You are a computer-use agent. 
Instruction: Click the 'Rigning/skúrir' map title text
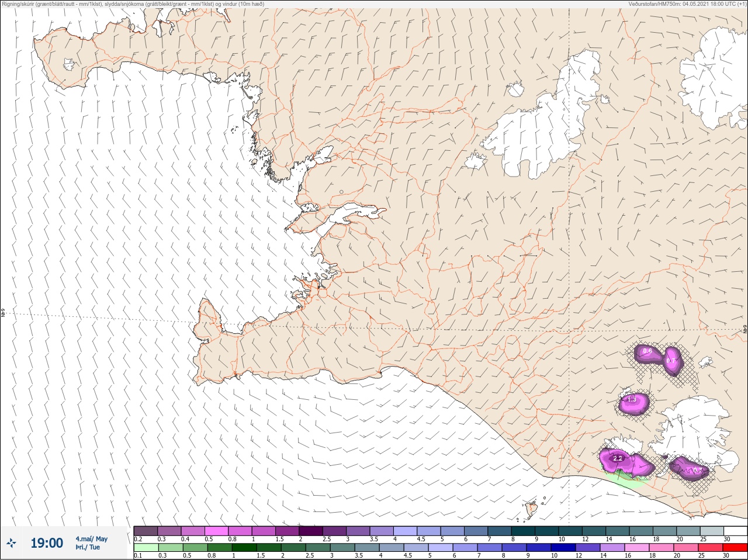pos(19,4)
